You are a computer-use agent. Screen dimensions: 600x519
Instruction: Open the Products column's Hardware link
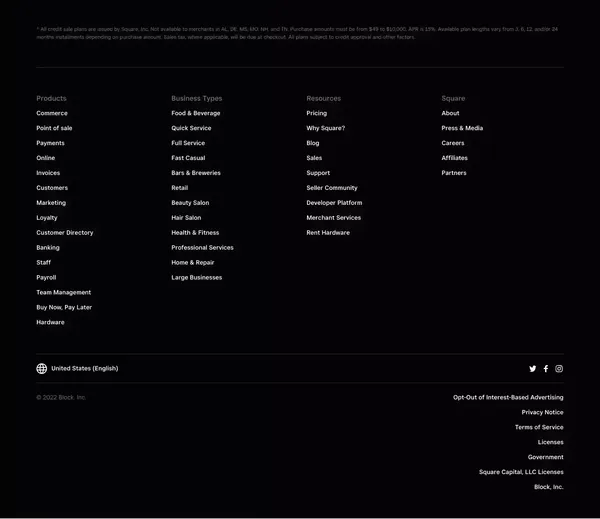(51, 322)
